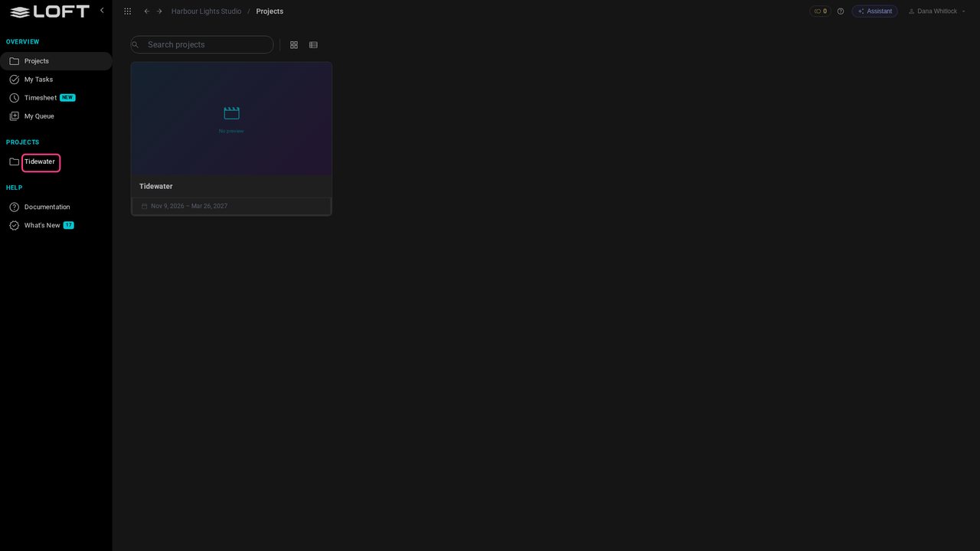Click the HELP section heading
The width and height of the screenshot is (980, 551).
[15, 187]
